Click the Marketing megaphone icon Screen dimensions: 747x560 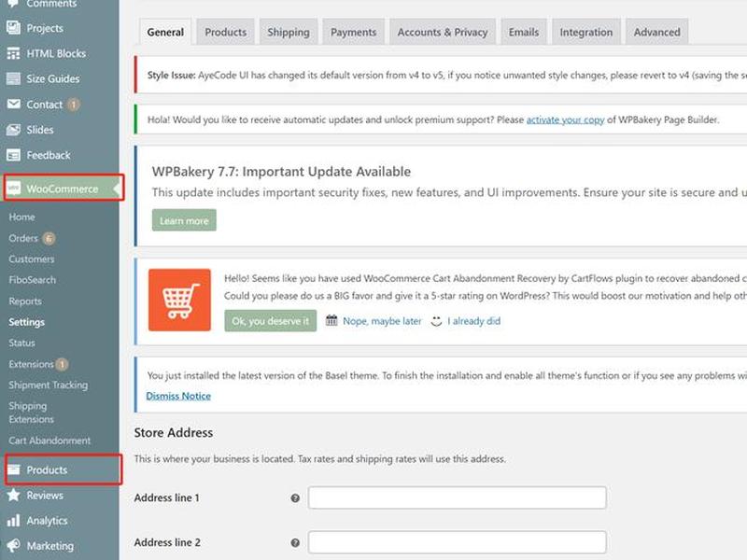tap(13, 546)
